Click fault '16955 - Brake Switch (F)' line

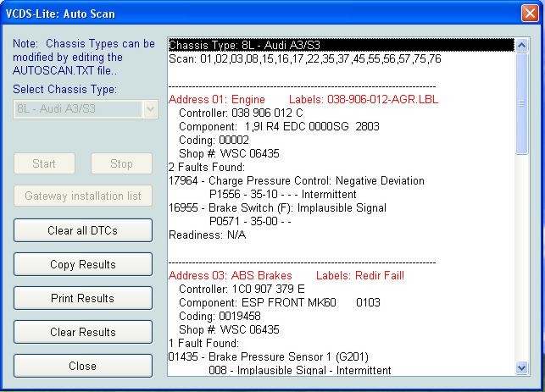277,208
